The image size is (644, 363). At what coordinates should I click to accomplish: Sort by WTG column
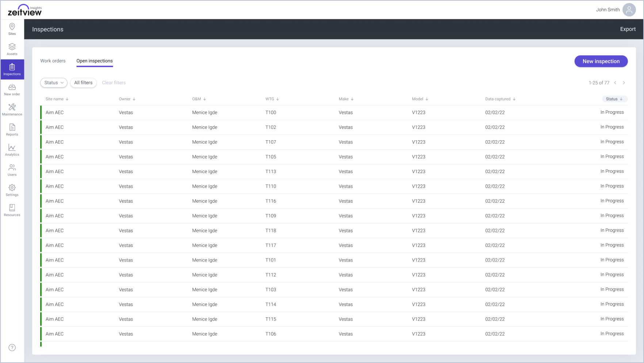click(x=272, y=99)
